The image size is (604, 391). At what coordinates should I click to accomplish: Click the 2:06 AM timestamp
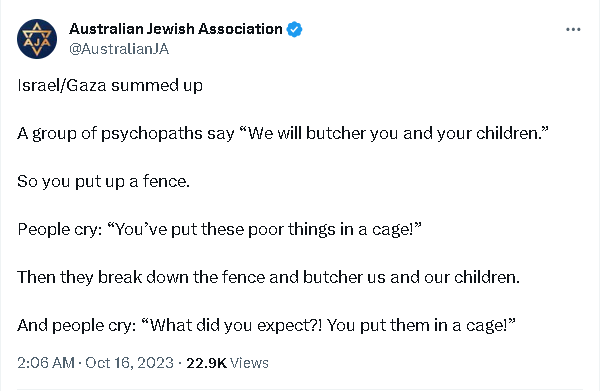(46, 363)
